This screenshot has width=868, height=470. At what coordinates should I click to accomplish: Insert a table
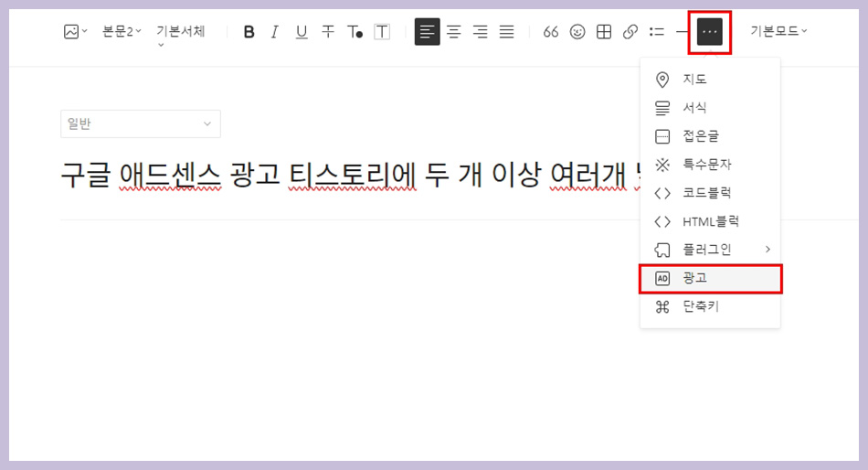[604, 32]
